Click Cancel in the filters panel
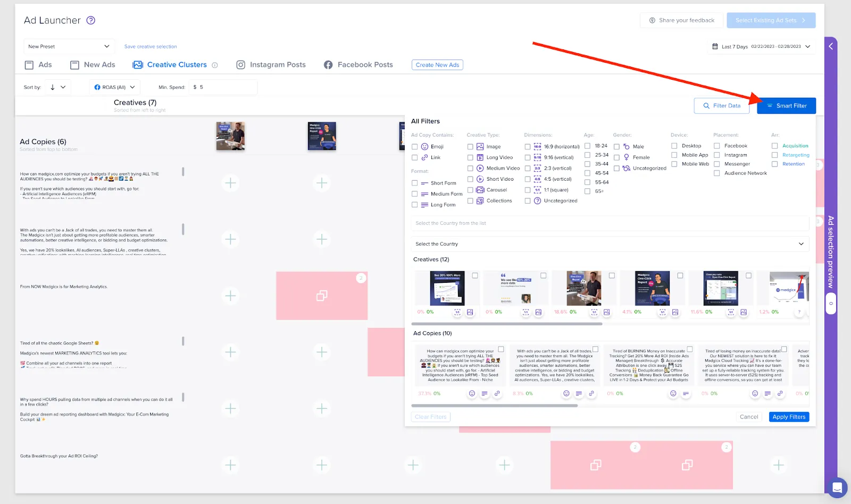This screenshot has width=851, height=504. click(749, 417)
